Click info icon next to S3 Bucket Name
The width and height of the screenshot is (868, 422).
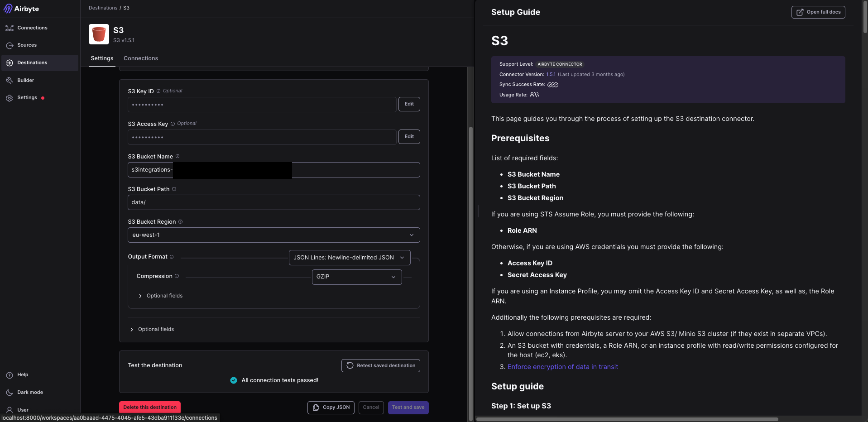[177, 156]
